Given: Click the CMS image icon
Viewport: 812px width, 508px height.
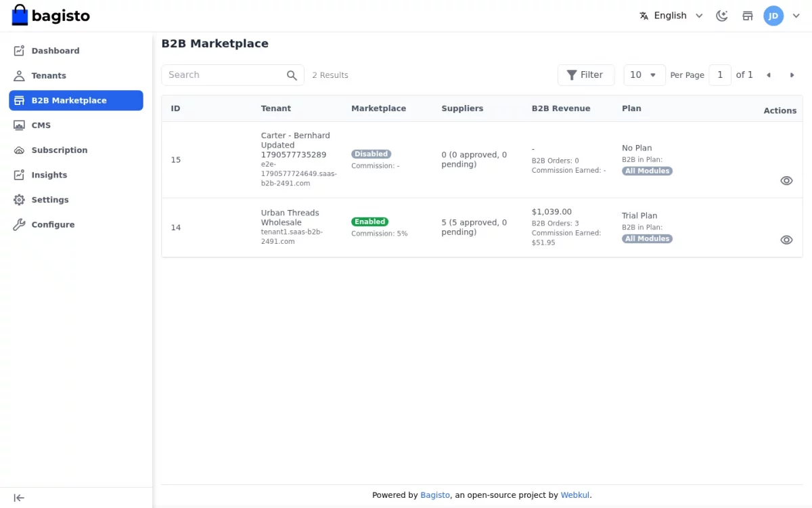Looking at the screenshot, I should click(19, 125).
